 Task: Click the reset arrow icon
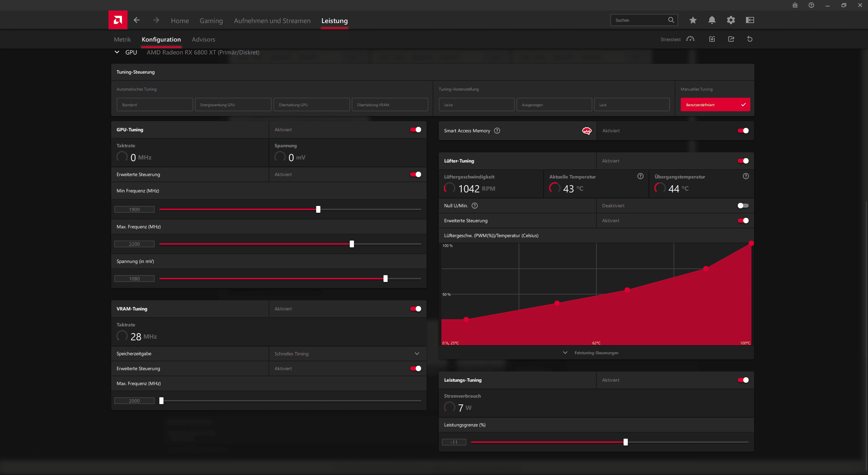[x=750, y=39]
